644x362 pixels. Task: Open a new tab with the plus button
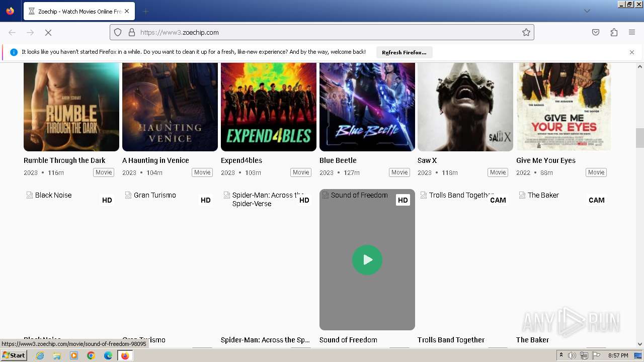tap(145, 11)
